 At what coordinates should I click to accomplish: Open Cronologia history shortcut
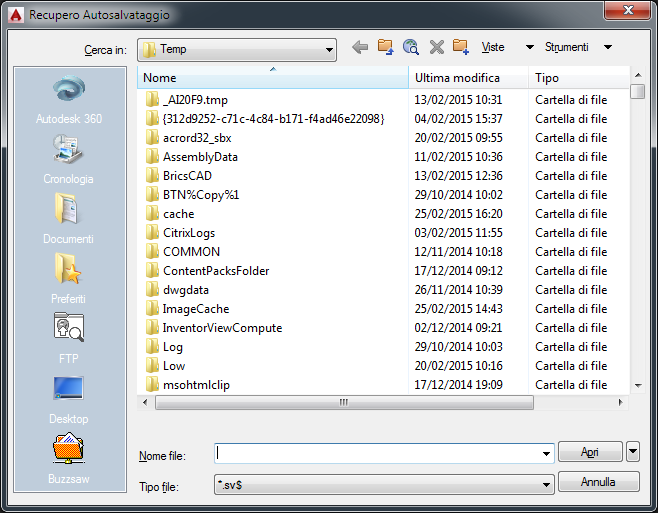pos(68,160)
